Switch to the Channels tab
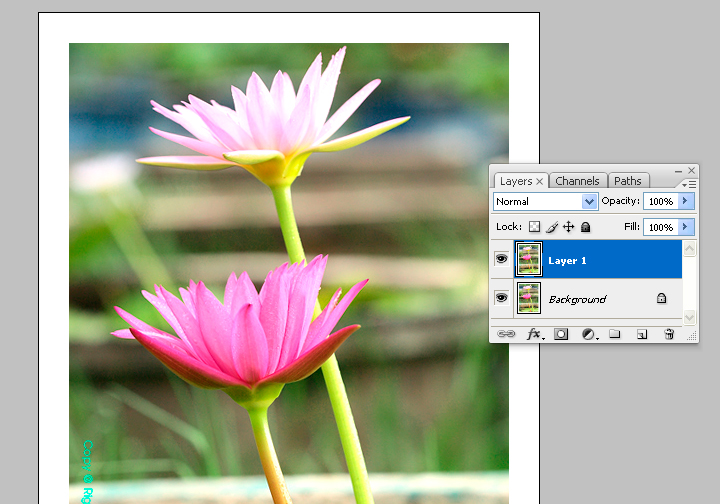 coord(577,181)
